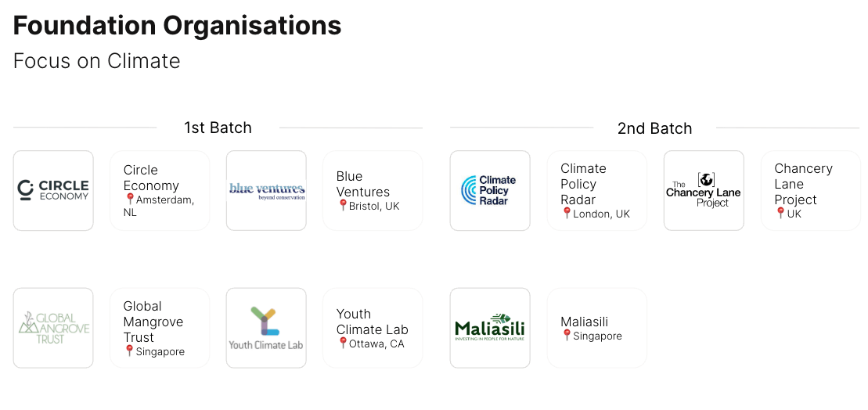868x410 pixels.
Task: Click the Maliasili Singapore text card
Action: pos(596,328)
